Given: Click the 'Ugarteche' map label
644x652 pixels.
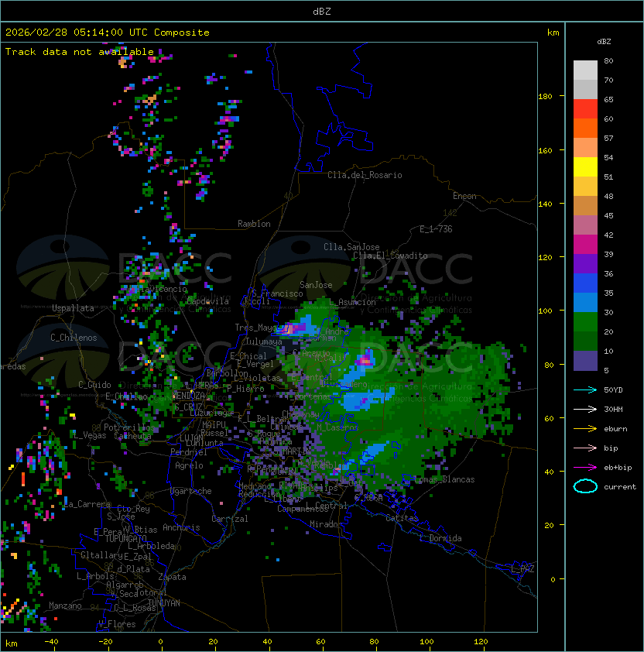Looking at the screenshot, I should tap(191, 491).
